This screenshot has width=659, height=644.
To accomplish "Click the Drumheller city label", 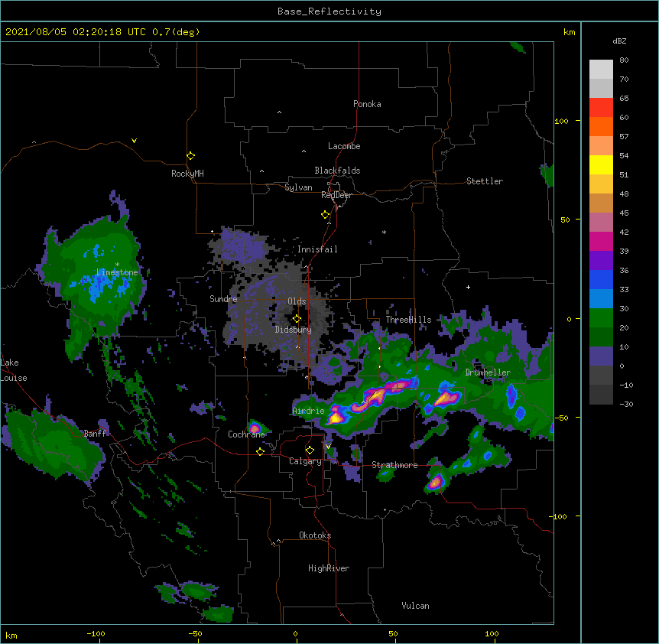I will tap(488, 372).
